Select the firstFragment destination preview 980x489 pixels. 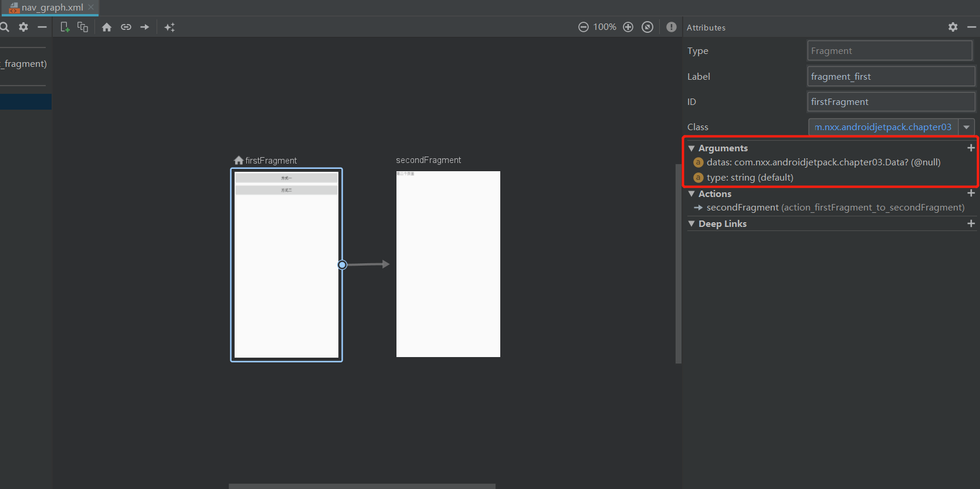(x=286, y=265)
